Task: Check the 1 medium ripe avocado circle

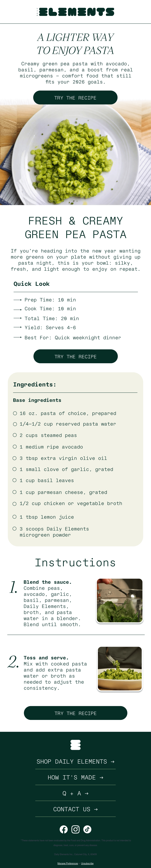Action: (15, 446)
